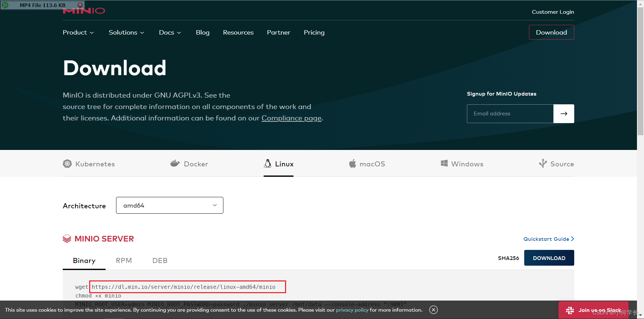644x319 pixels.
Task: Expand the Product menu
Action: (x=78, y=33)
